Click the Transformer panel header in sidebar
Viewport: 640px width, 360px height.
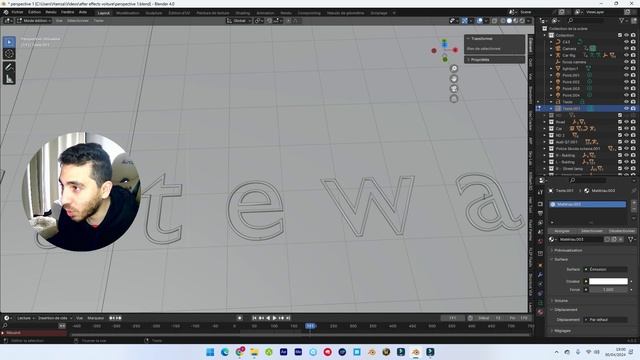(494, 38)
